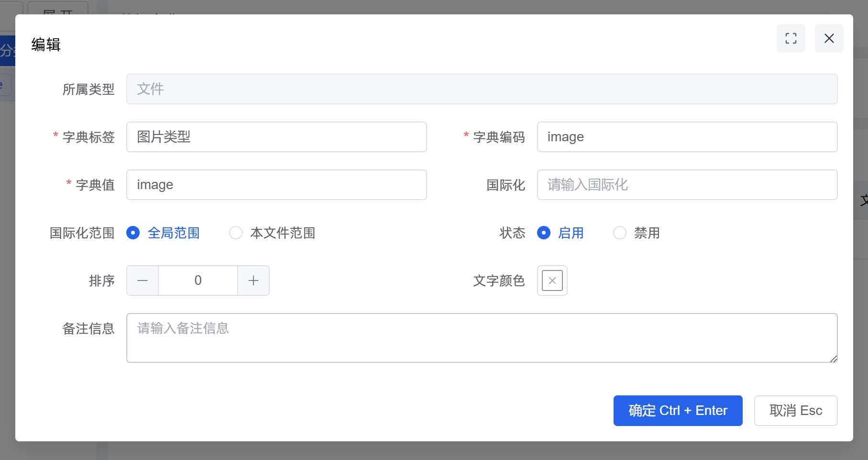
Task: Click the fullscreen toggle icon on the dialog
Action: click(791, 38)
